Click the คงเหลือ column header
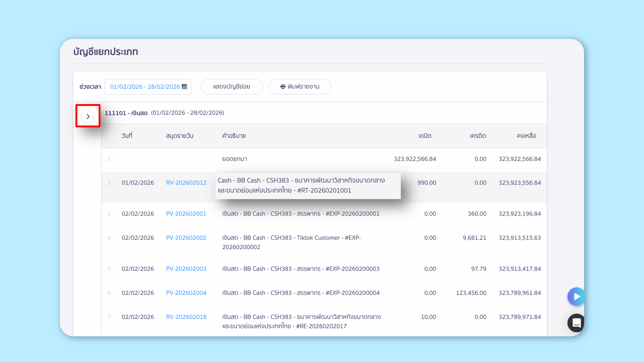 tap(526, 136)
